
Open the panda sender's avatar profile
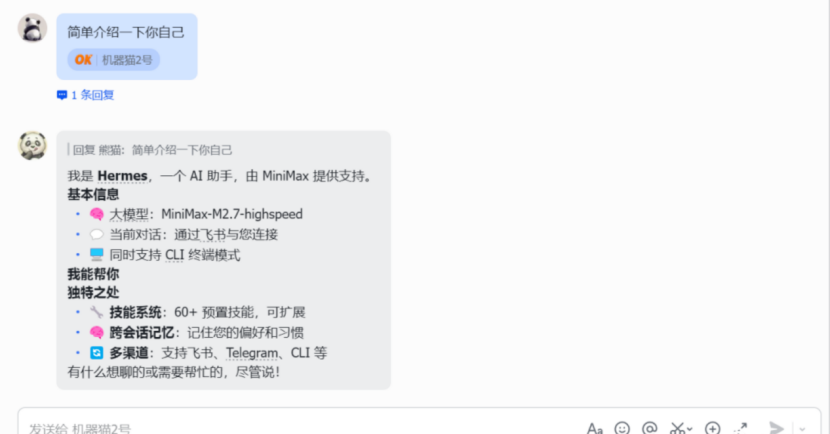click(x=32, y=28)
